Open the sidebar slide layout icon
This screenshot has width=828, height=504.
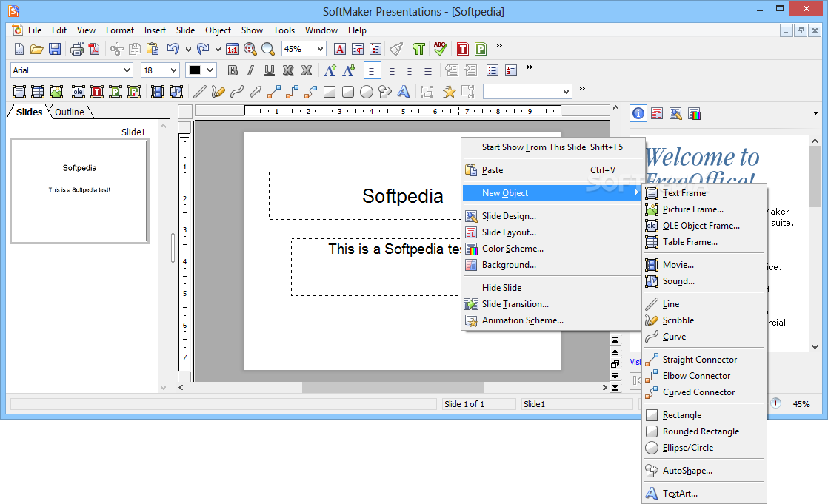(x=657, y=113)
